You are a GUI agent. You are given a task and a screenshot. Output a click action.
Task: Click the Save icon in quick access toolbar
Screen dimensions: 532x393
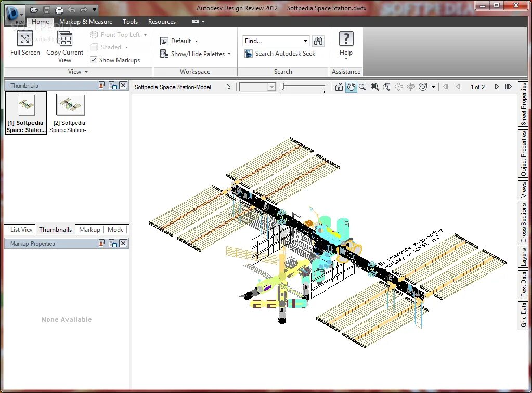click(x=47, y=10)
